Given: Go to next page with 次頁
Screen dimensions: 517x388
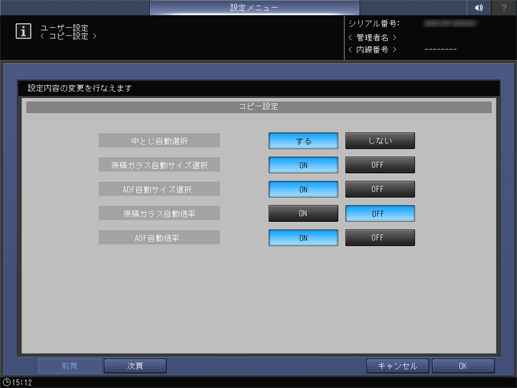Looking at the screenshot, I should tap(135, 366).
